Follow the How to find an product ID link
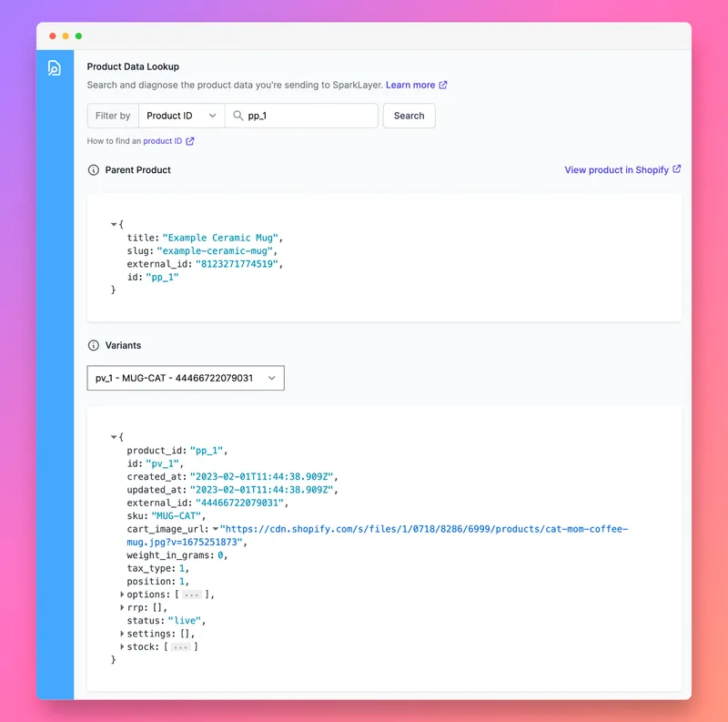The width and height of the screenshot is (728, 722). coord(164,141)
